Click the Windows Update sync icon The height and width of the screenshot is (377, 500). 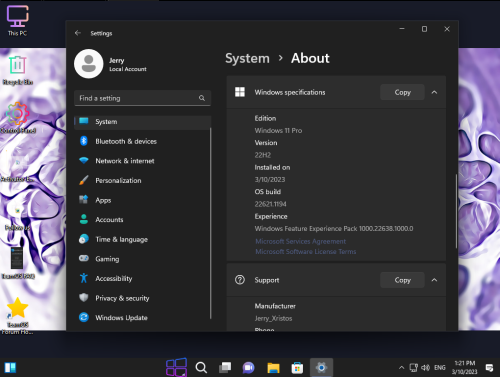84,317
